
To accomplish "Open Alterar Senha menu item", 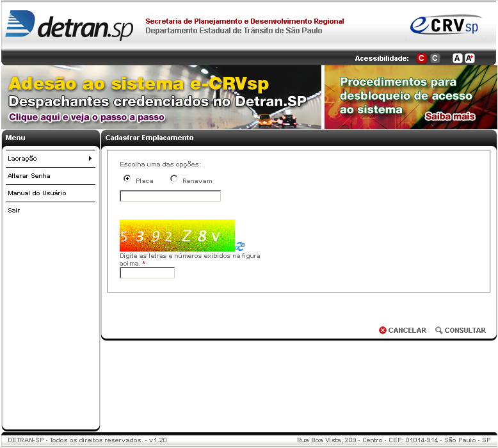I will 51,176.
